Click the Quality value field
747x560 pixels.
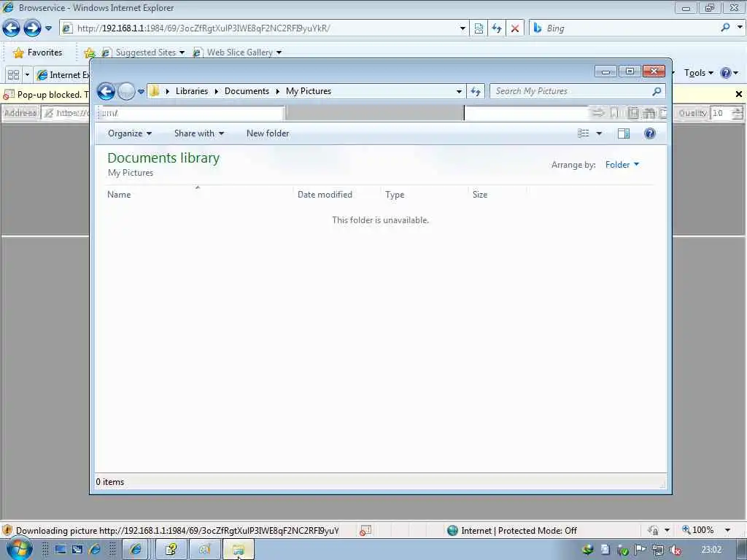[x=721, y=113]
